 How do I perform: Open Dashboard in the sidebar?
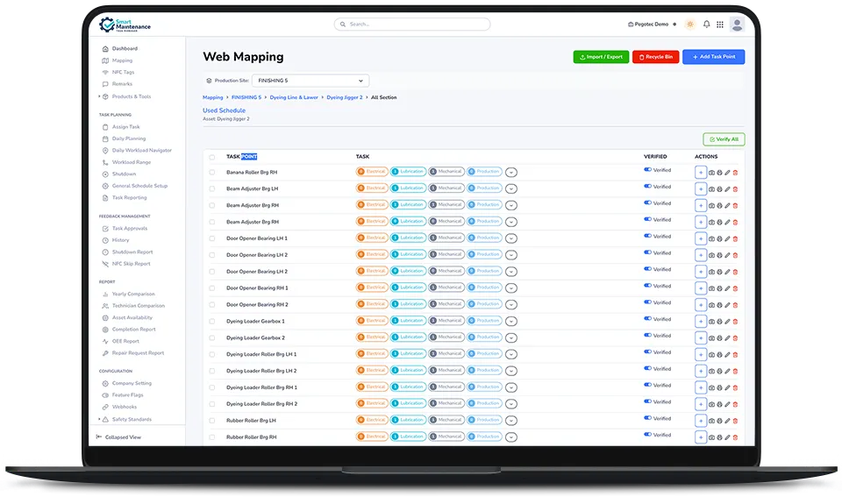click(125, 48)
